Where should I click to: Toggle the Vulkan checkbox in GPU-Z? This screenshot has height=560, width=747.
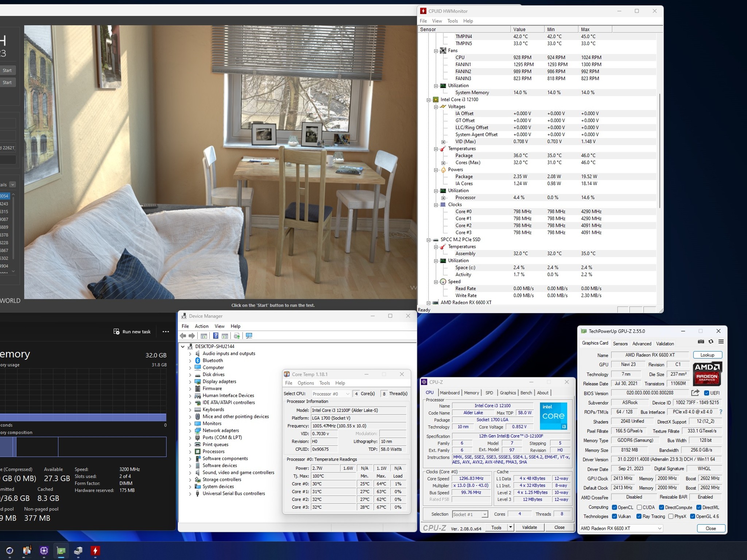pyautogui.click(x=614, y=516)
